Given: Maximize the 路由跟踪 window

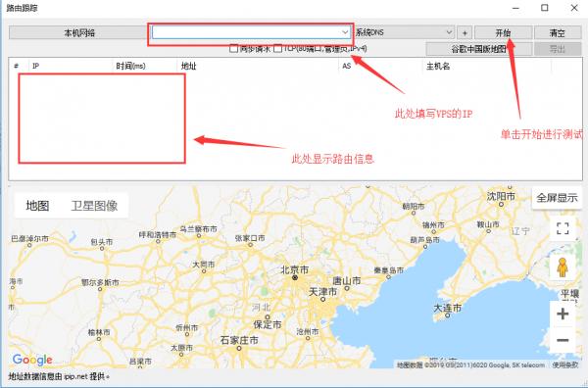Looking at the screenshot, I should [545, 8].
